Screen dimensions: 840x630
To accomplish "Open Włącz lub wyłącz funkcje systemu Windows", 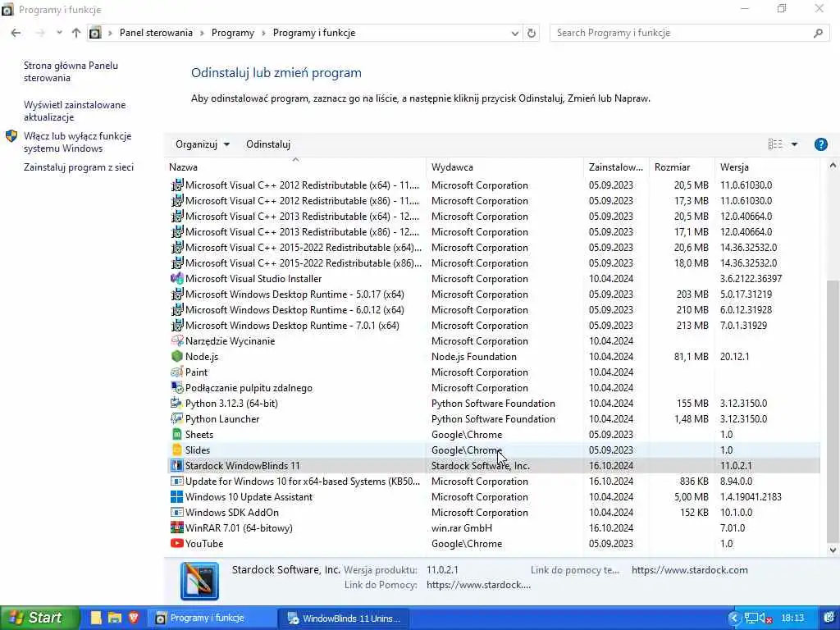I will click(x=78, y=142).
